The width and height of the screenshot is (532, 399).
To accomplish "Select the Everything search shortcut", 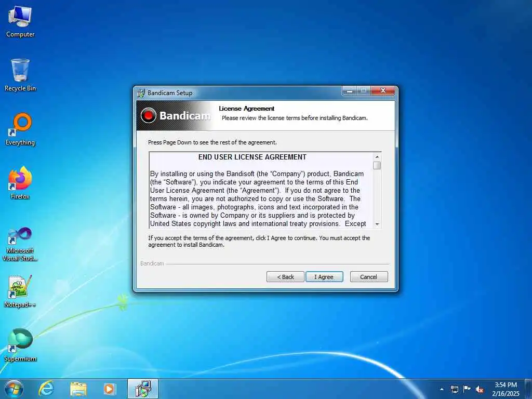I will (20, 129).
